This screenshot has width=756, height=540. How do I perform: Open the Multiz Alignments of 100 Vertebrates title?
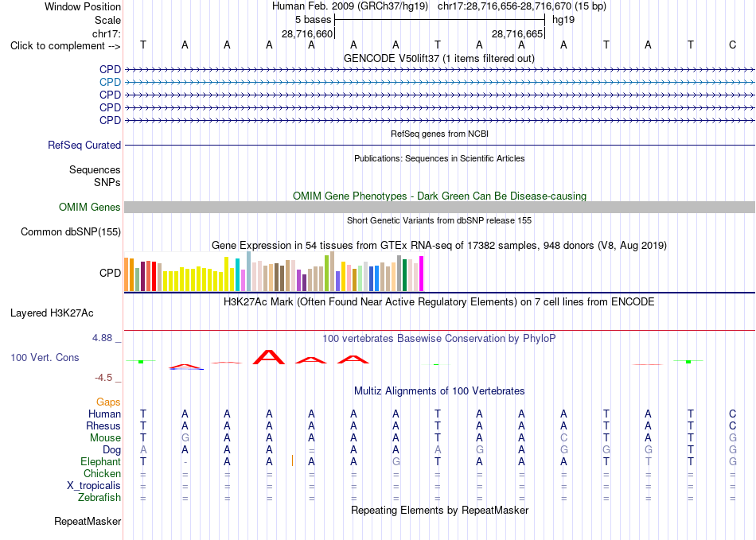(439, 391)
